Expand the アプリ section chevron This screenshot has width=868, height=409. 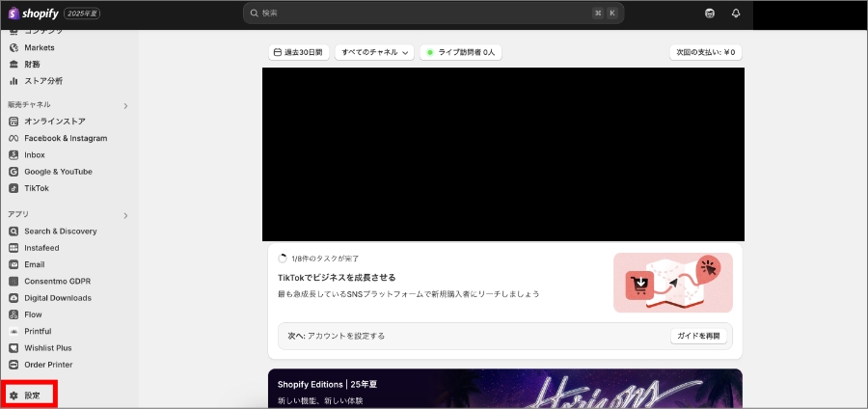tap(125, 215)
